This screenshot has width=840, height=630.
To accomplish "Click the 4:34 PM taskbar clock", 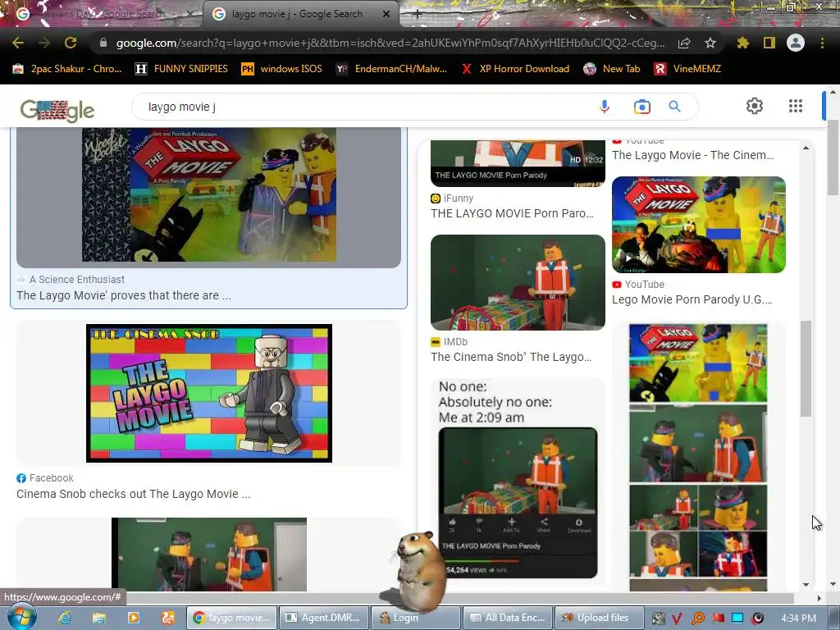I will (x=798, y=619).
